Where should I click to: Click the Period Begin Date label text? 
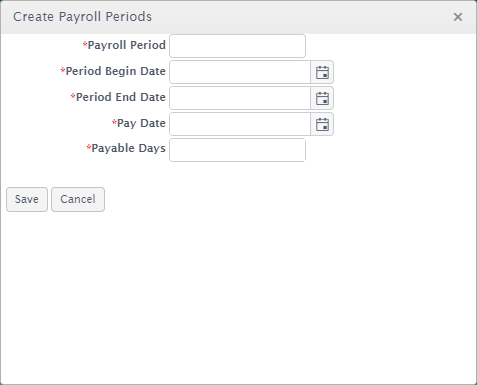click(x=116, y=71)
